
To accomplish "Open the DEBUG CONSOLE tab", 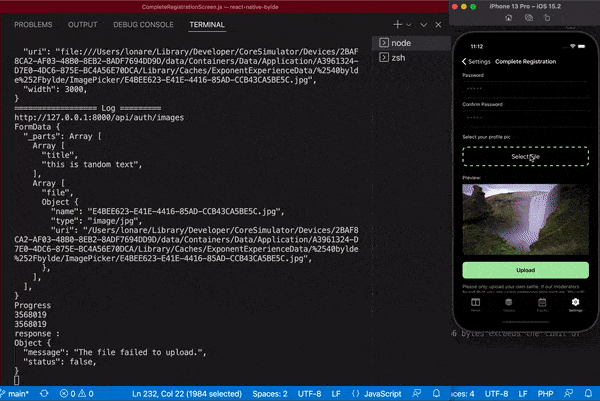I will (x=143, y=24).
